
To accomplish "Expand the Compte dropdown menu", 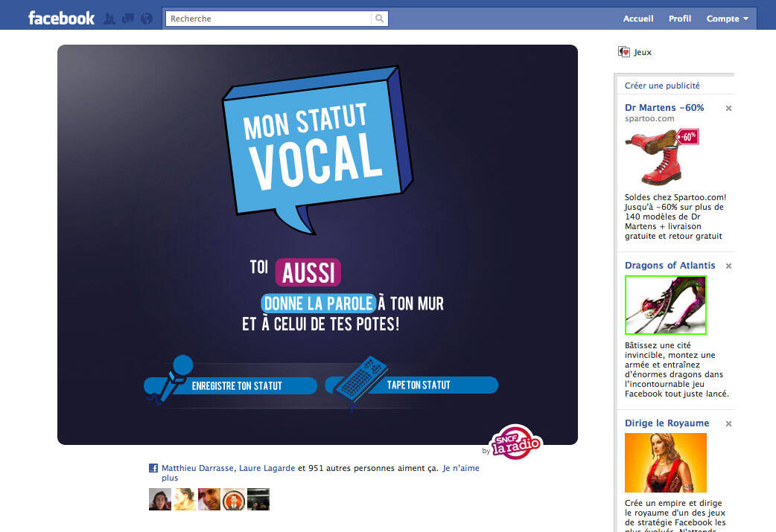I will coord(727,19).
